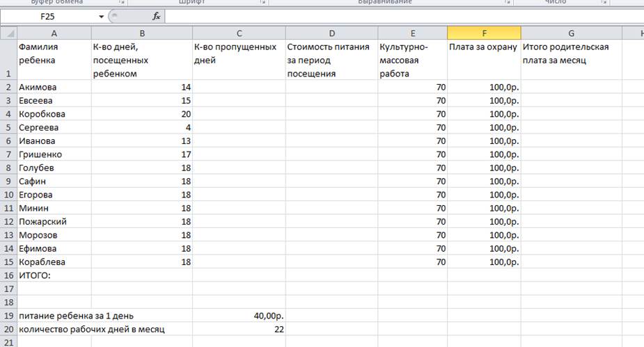The height and width of the screenshot is (347, 644).
Task: Select the cell with 'Акимова'
Action: click(54, 87)
